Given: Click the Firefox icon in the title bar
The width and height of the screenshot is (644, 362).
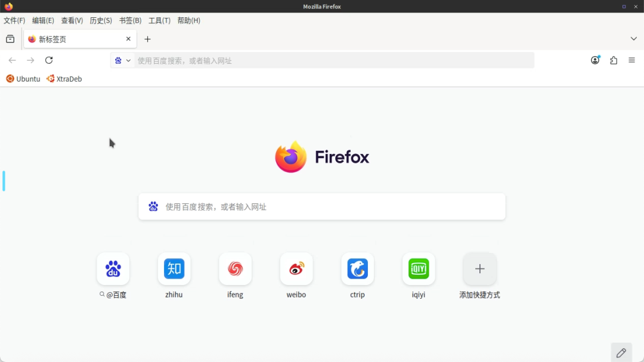Looking at the screenshot, I should coord(8,6).
